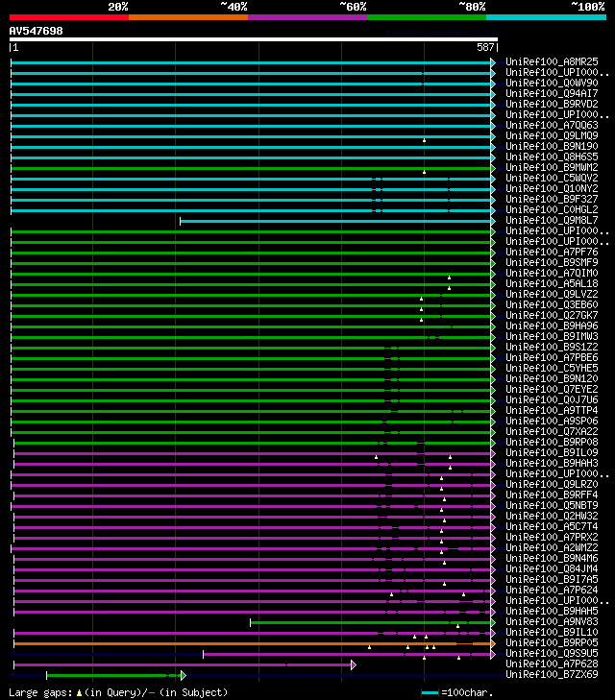Click the purple ~60% identity legend bar
Screen dimensions: 615x700
pyautogui.click(x=307, y=17)
